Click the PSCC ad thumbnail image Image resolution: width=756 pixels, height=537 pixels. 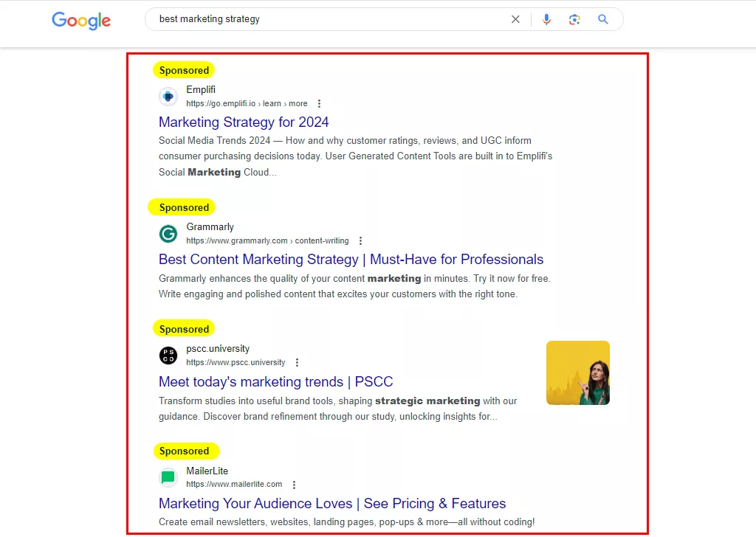click(x=577, y=373)
